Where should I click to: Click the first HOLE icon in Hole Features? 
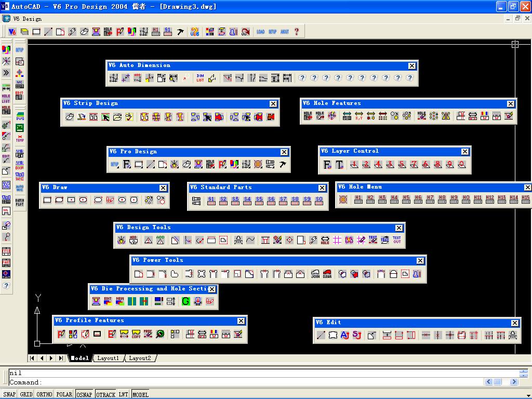click(x=308, y=116)
